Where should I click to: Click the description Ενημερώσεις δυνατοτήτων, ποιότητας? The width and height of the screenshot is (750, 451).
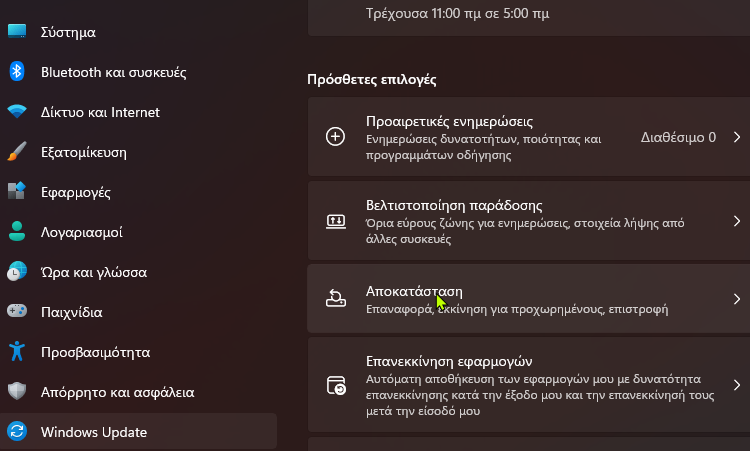(x=484, y=147)
